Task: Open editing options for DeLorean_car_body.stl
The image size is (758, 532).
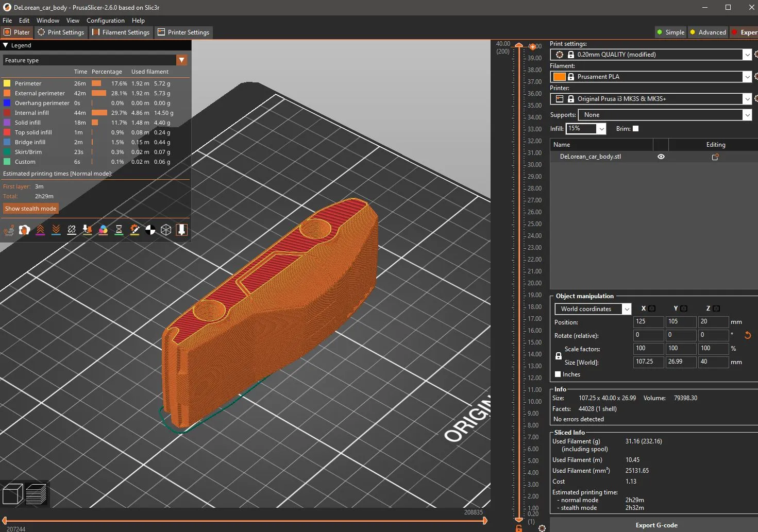Action: [x=715, y=157]
